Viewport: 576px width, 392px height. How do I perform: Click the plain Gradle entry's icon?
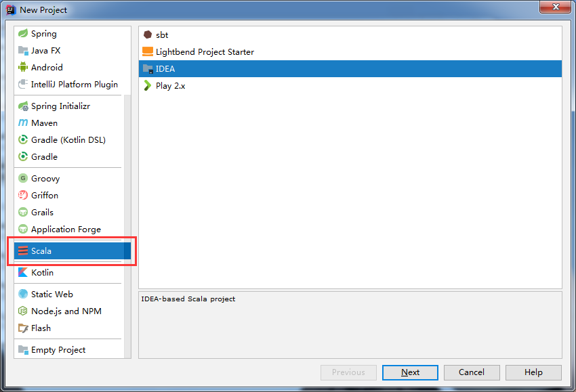pos(23,156)
